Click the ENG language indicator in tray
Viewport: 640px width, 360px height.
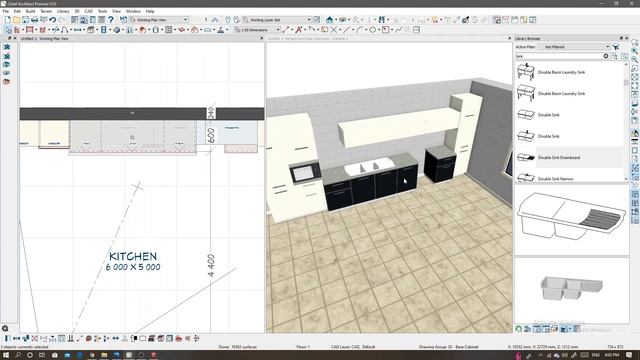coord(596,355)
